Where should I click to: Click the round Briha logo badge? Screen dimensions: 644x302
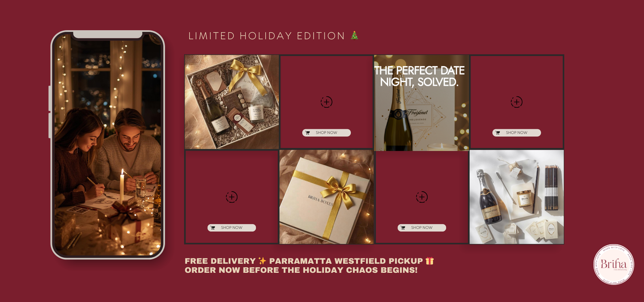(614, 265)
